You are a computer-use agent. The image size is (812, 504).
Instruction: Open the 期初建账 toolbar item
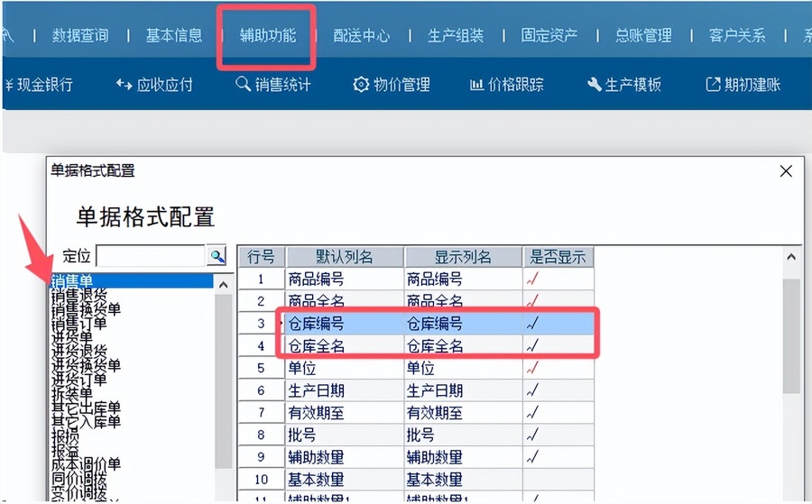743,85
